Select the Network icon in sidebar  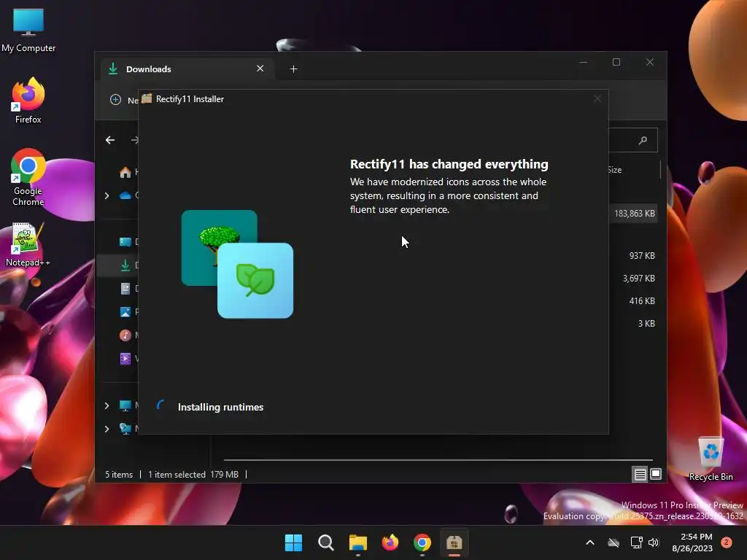click(125, 429)
